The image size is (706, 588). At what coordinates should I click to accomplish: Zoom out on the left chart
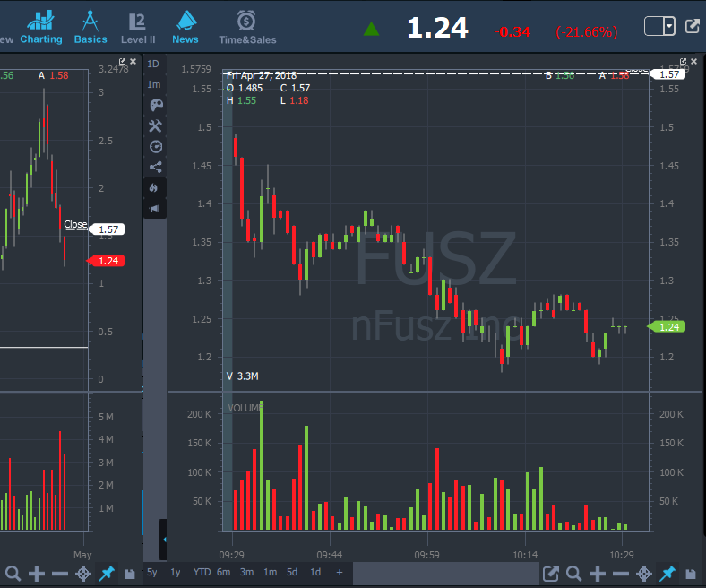tap(60, 574)
